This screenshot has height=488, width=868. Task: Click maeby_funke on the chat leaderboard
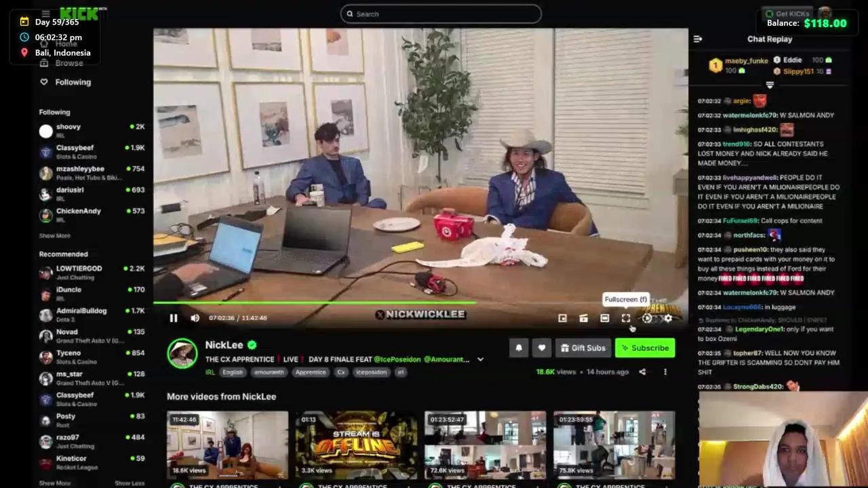click(x=746, y=60)
